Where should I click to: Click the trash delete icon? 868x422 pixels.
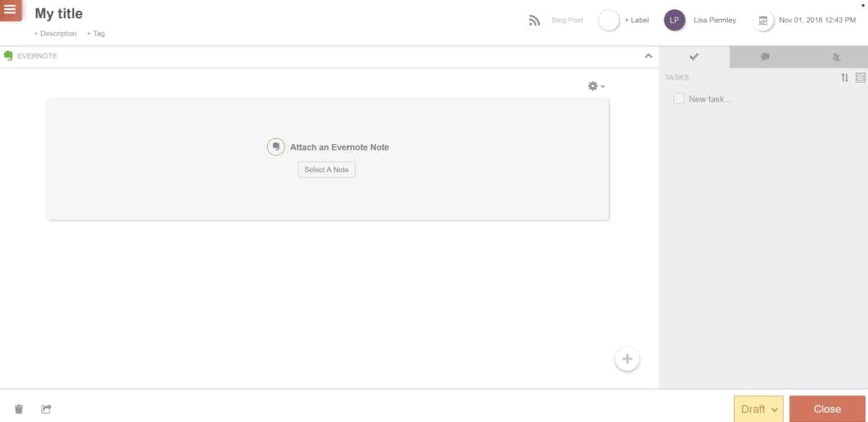pos(19,409)
